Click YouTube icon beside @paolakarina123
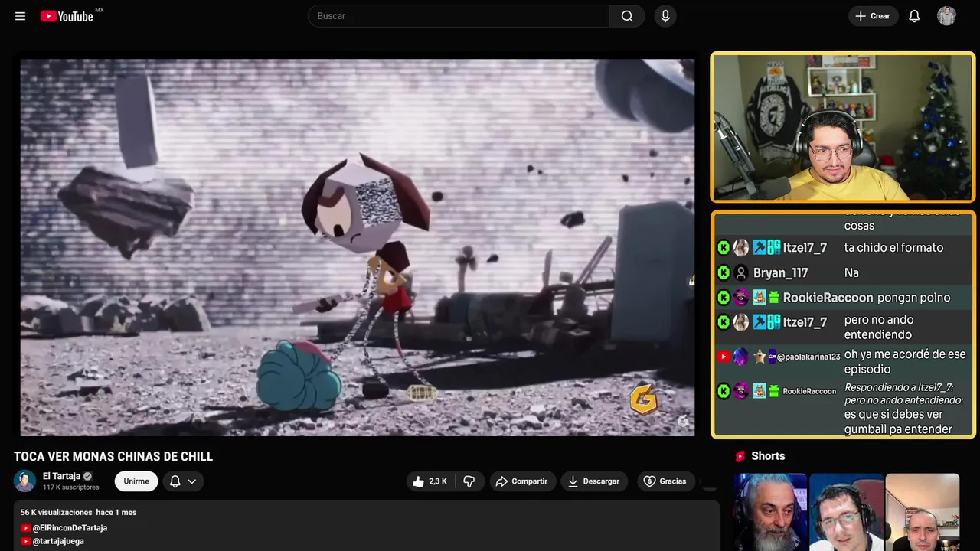This screenshot has width=980, height=551. coord(724,357)
